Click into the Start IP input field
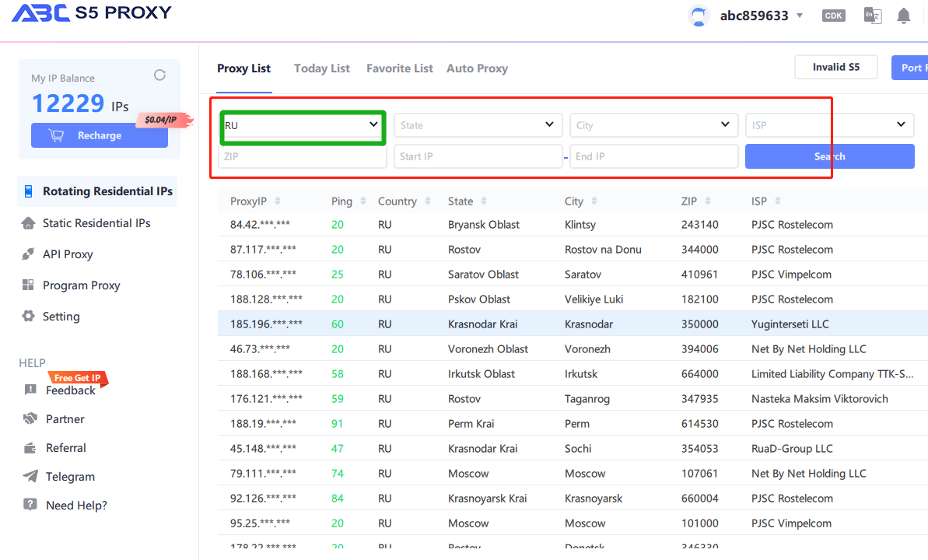Viewport: 928px width, 560px height. (x=478, y=156)
